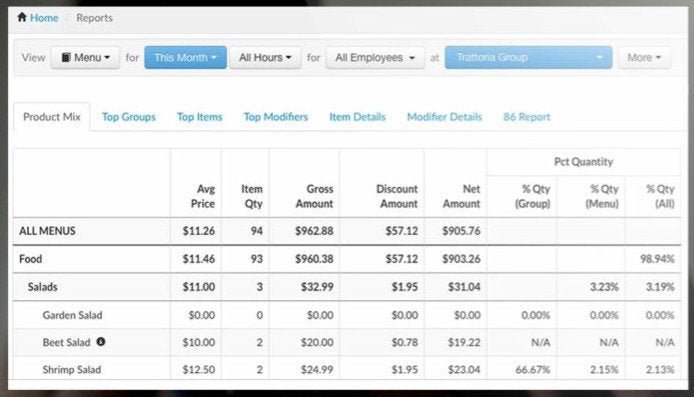Click the $0.78 discount for Beet Salad

click(x=405, y=342)
